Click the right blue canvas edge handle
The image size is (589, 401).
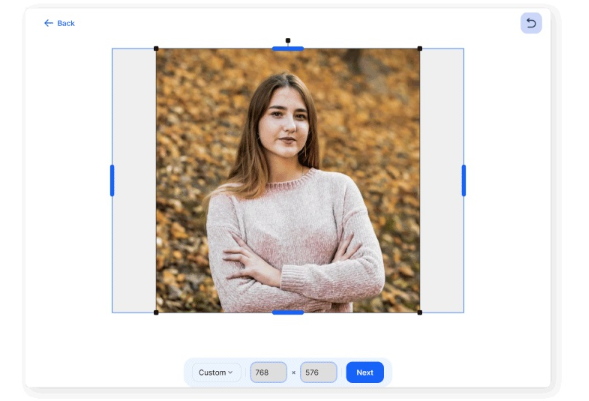click(464, 181)
